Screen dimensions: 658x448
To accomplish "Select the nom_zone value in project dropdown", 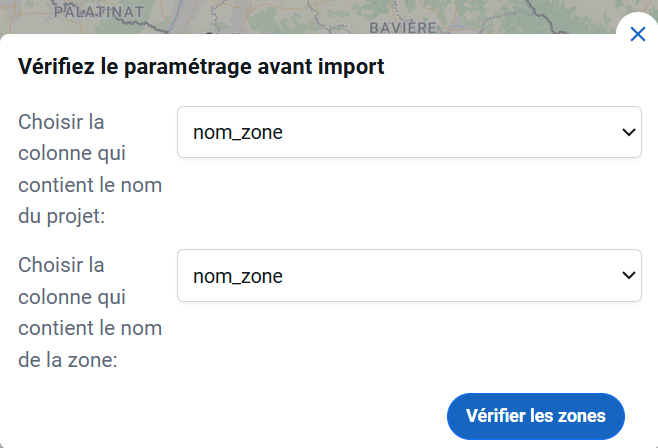I will click(x=238, y=133).
